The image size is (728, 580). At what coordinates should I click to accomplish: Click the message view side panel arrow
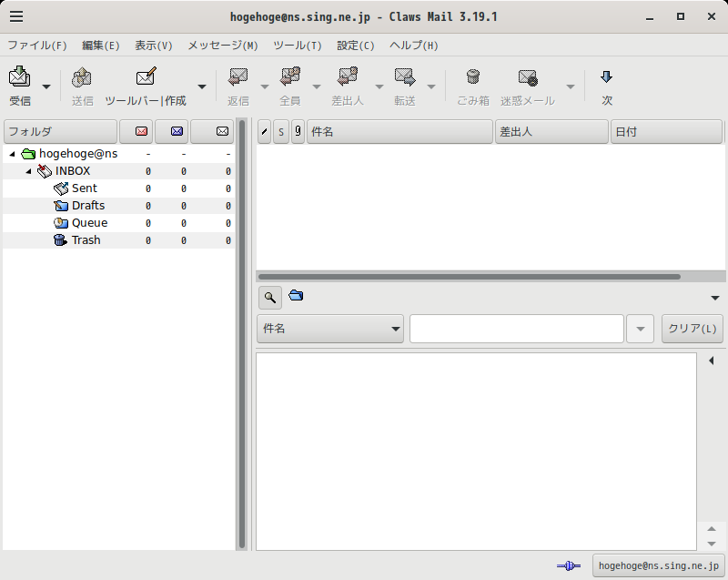coord(712,361)
